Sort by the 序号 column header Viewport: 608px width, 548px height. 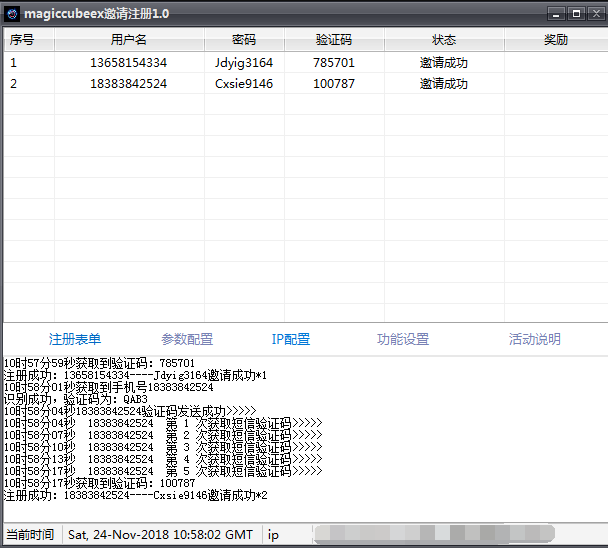click(22, 40)
